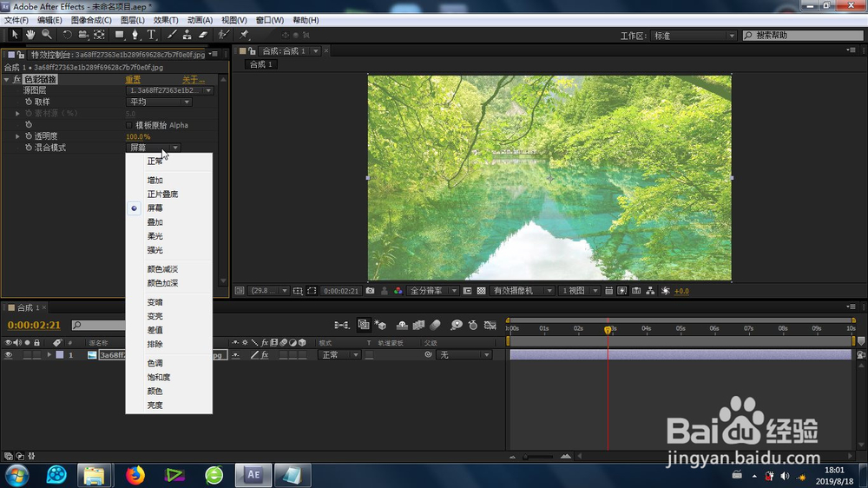Choose 颜色减淡 from blend mode list
868x488 pixels.
click(162, 269)
